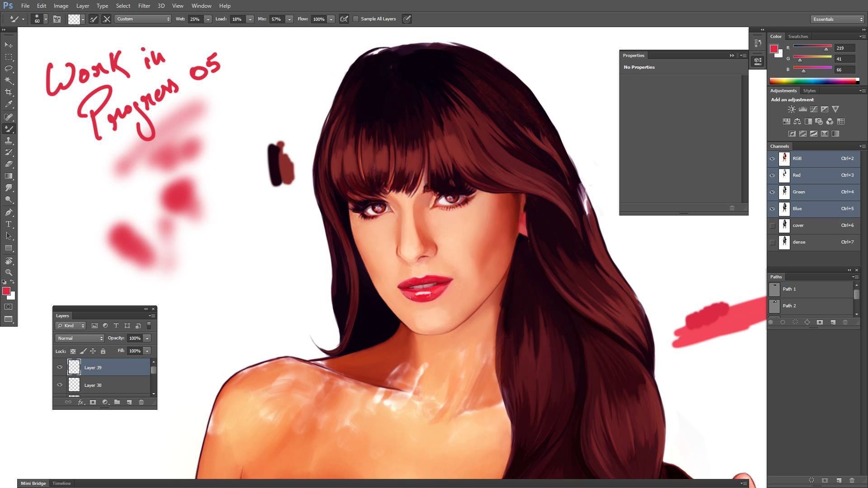Image resolution: width=868 pixels, height=488 pixels.
Task: Open Wet percentage dropdown arrow
Action: click(208, 19)
